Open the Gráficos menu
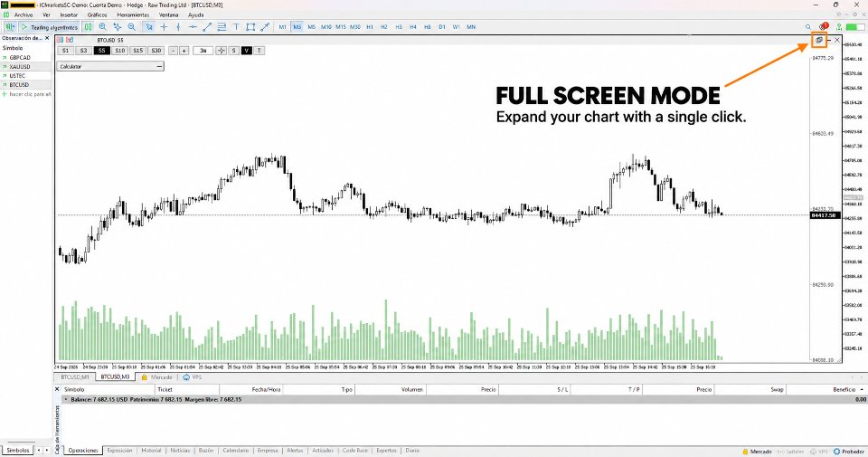Viewport: 868px width, 457px height. pos(97,15)
